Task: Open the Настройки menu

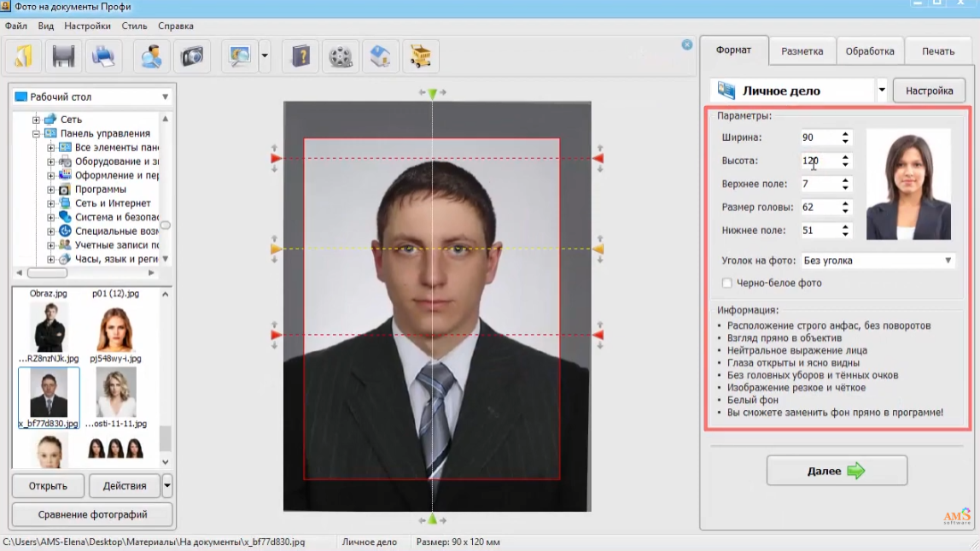Action: (87, 26)
